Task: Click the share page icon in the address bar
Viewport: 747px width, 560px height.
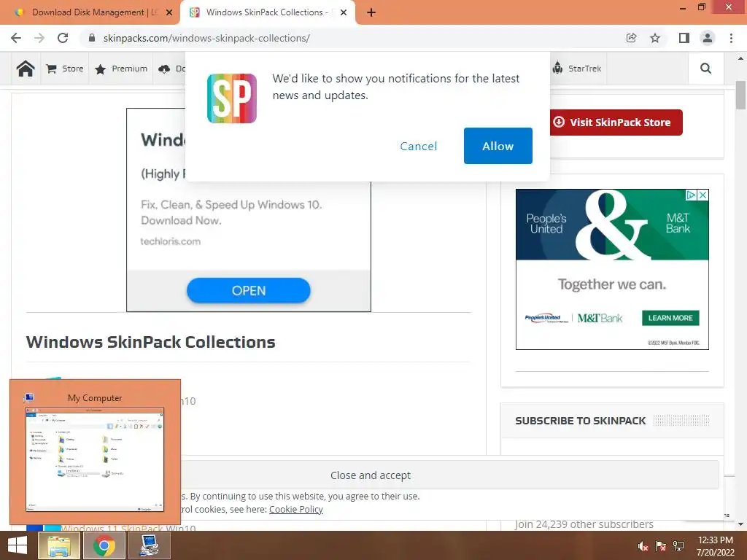Action: (631, 38)
